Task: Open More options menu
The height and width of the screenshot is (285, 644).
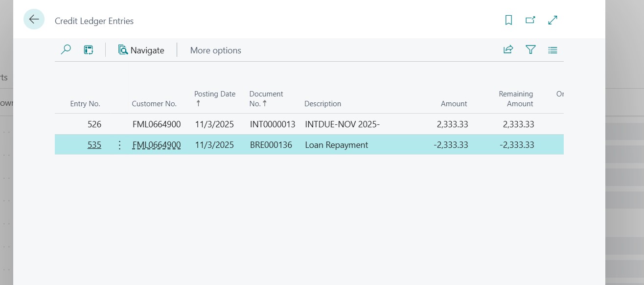Action: (x=215, y=50)
